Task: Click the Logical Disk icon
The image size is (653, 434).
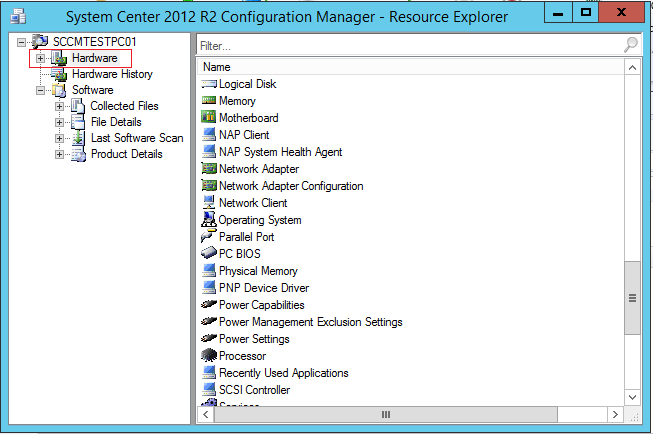Action: click(209, 84)
